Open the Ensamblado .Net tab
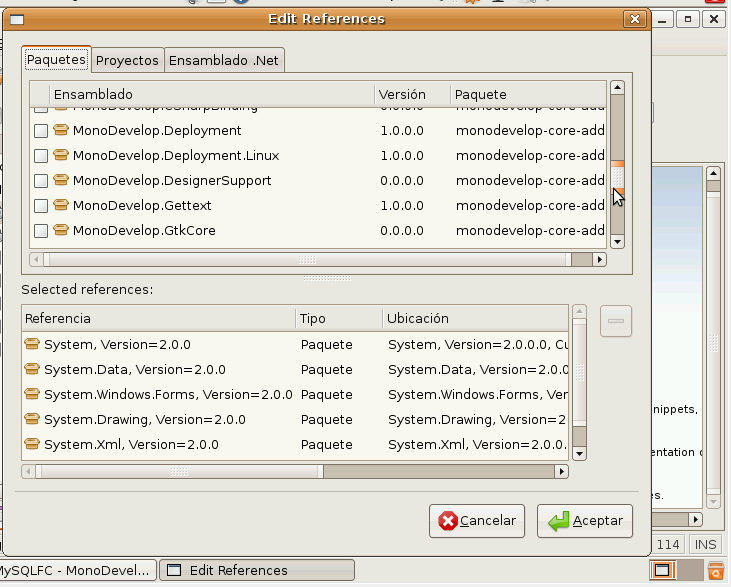This screenshot has height=587, width=731. (x=224, y=61)
